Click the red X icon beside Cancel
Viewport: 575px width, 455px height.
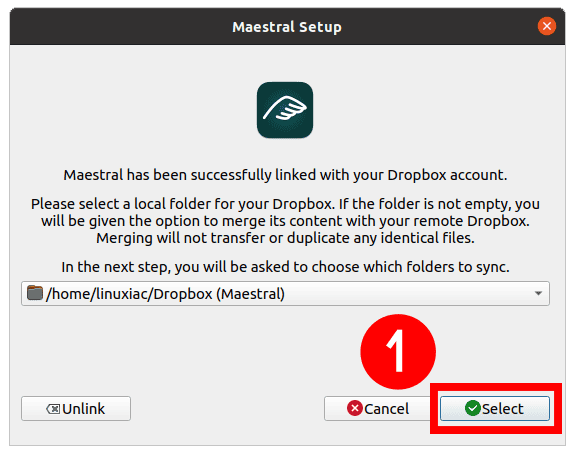click(355, 408)
